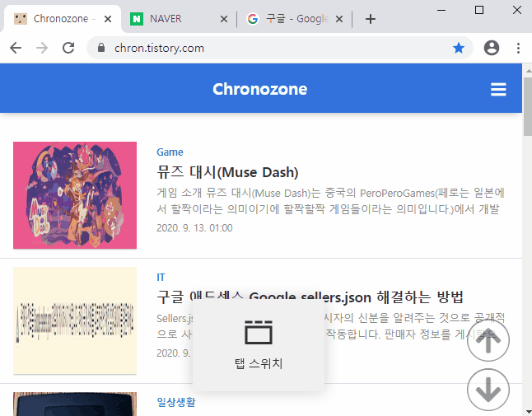Screen dimensions: 532x416
Task: Maximize the Chrome window
Action: (479, 10)
